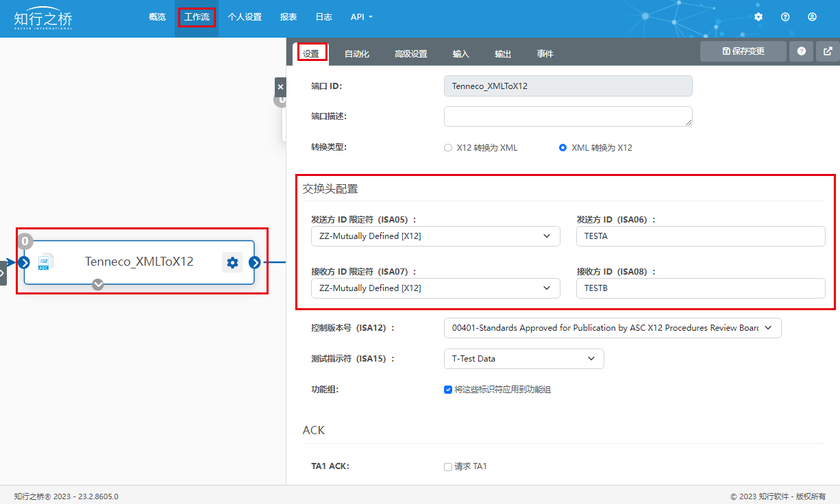Open the 发送方 ID 限定符 (ISA05) dropdown

coord(435,236)
